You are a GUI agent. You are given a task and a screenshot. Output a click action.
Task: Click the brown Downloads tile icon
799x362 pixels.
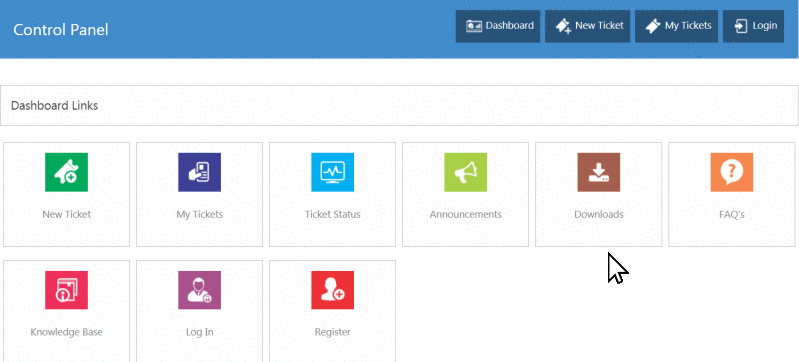point(599,172)
